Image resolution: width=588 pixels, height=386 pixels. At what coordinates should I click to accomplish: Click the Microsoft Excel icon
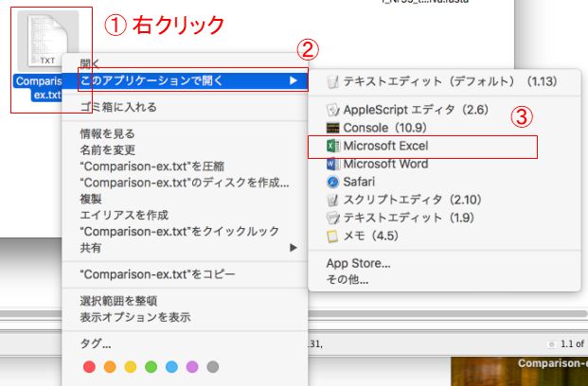pyautogui.click(x=332, y=146)
